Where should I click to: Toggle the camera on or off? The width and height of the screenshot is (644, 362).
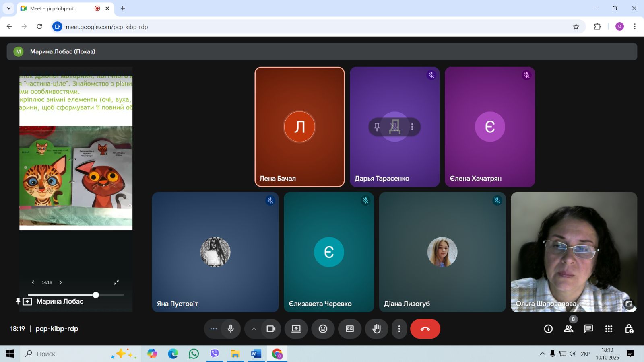[x=271, y=329]
